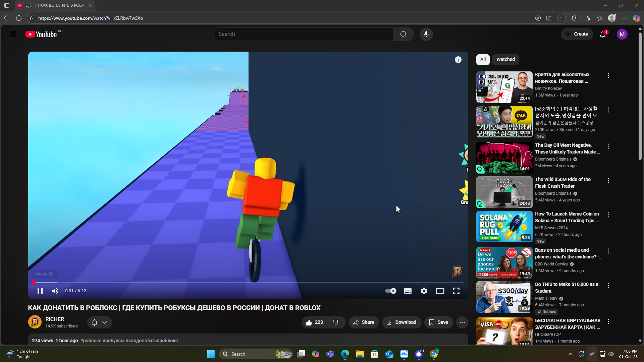Open the YouTube guide hamburger menu
The height and width of the screenshot is (362, 644).
pyautogui.click(x=13, y=34)
